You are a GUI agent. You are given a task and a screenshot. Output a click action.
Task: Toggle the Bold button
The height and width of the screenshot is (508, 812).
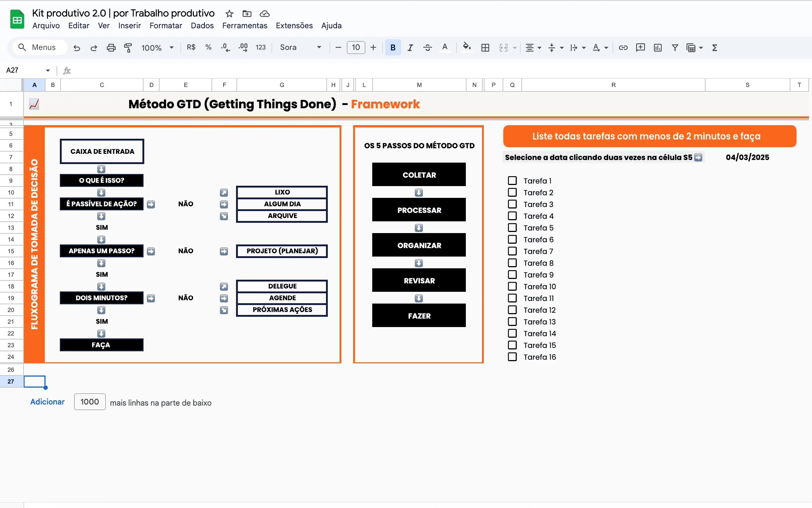393,47
